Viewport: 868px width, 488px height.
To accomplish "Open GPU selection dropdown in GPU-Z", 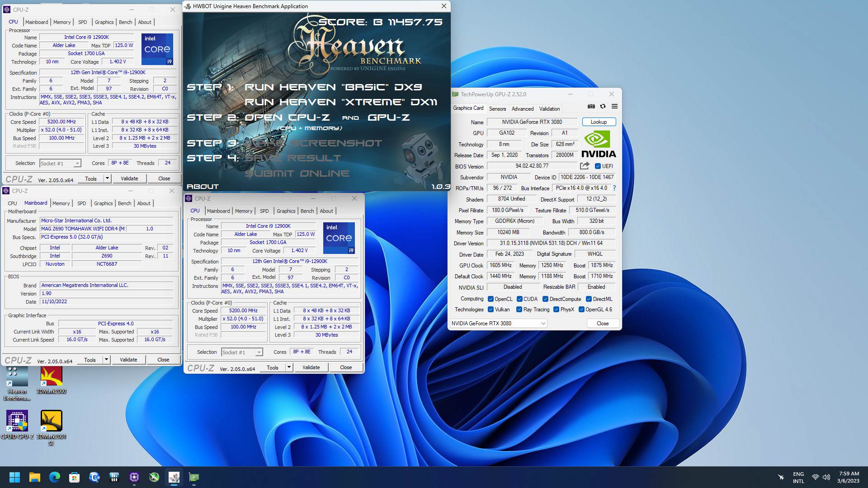I will pyautogui.click(x=498, y=324).
